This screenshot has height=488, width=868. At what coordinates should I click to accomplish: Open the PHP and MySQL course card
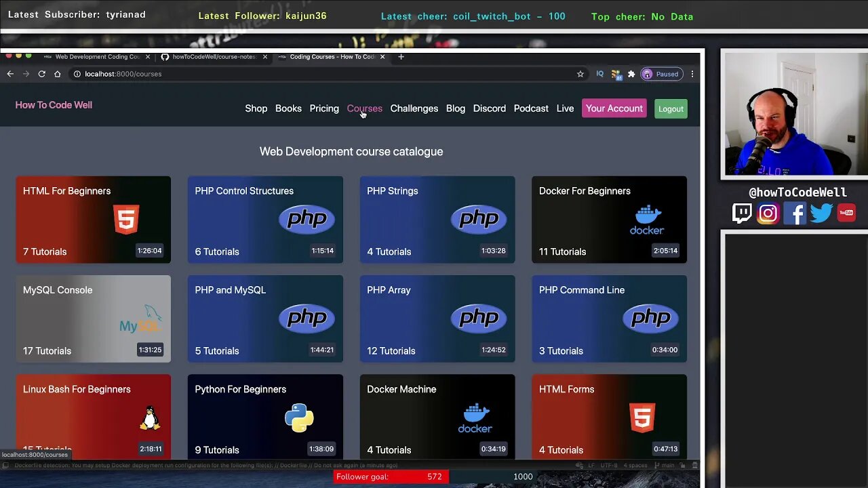click(x=265, y=319)
